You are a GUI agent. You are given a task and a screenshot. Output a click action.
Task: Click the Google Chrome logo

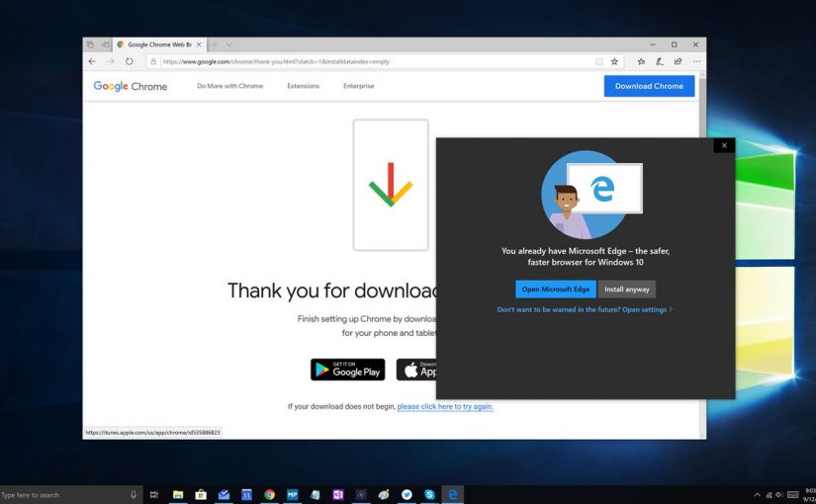pos(131,86)
